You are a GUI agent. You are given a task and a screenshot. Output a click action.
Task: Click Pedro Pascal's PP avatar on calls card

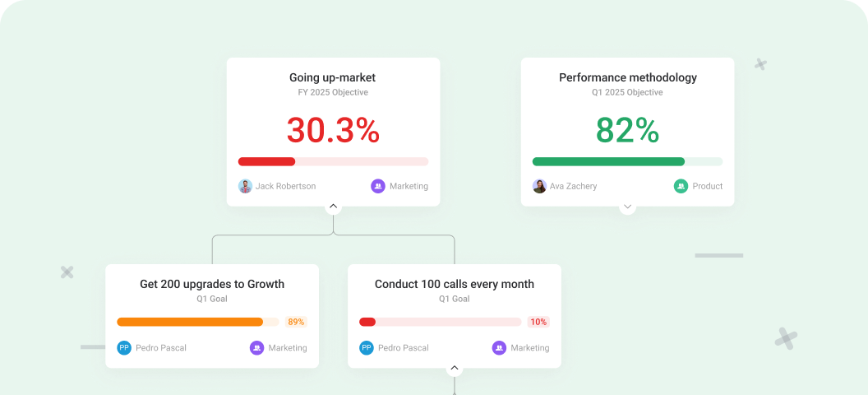tap(367, 347)
